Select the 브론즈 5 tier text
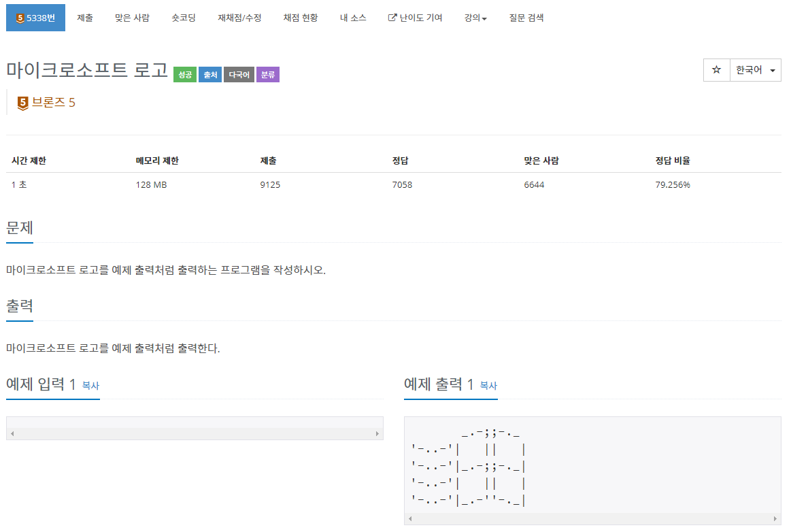 [54, 103]
